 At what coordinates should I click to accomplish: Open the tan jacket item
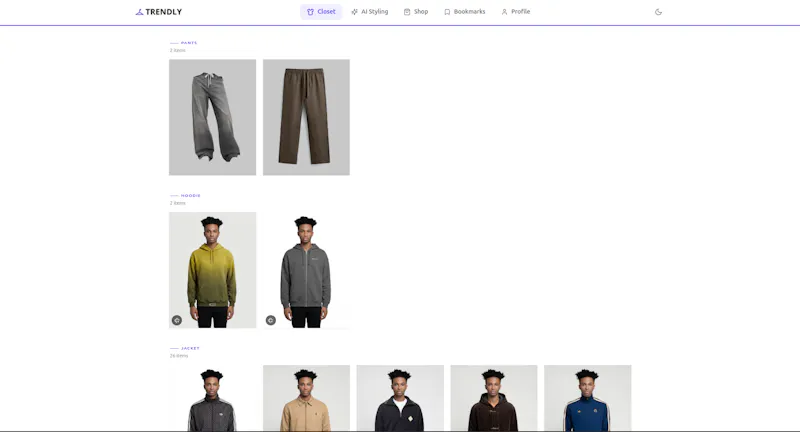(x=306, y=398)
